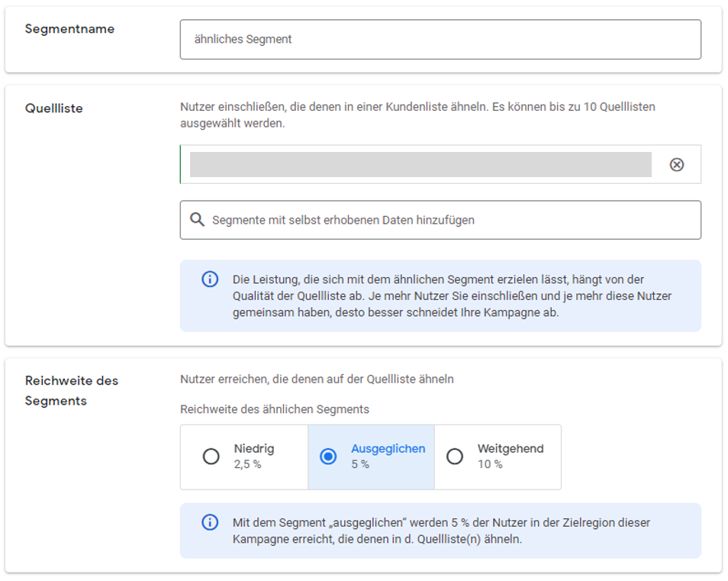The height and width of the screenshot is (581, 728).
Task: Click the greyed-out selected source list item
Action: (420, 165)
